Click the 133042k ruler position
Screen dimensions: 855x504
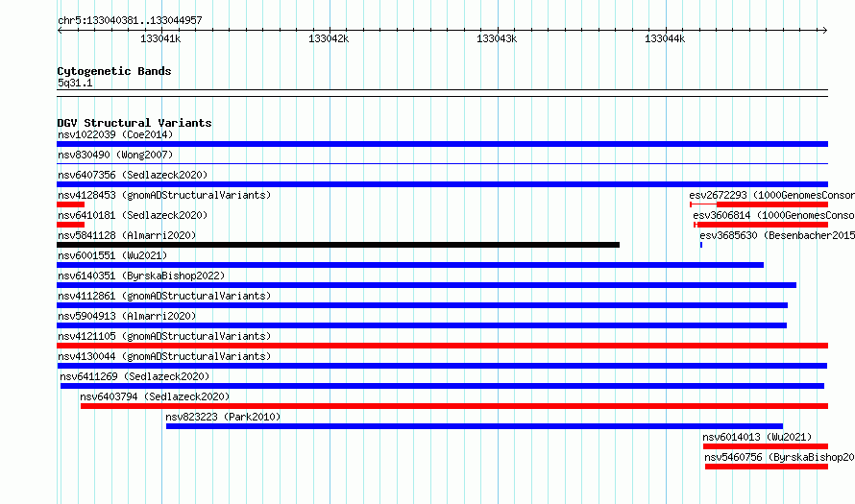(329, 38)
